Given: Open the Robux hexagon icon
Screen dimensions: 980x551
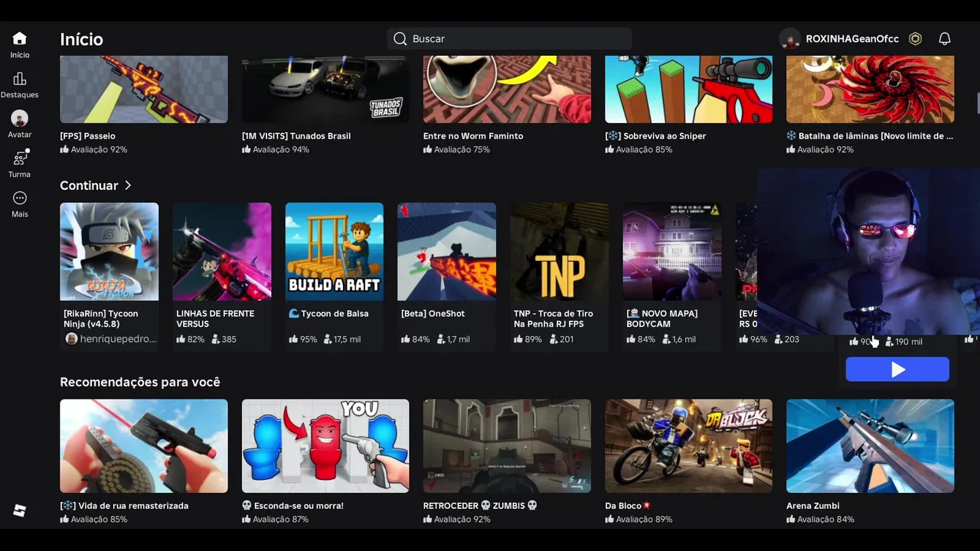Looking at the screenshot, I should [x=915, y=39].
